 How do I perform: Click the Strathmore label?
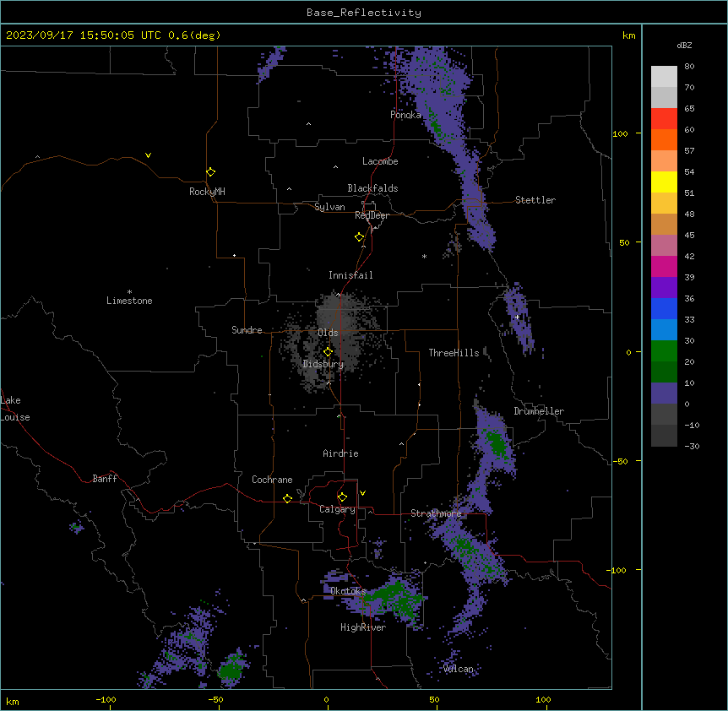436,513
